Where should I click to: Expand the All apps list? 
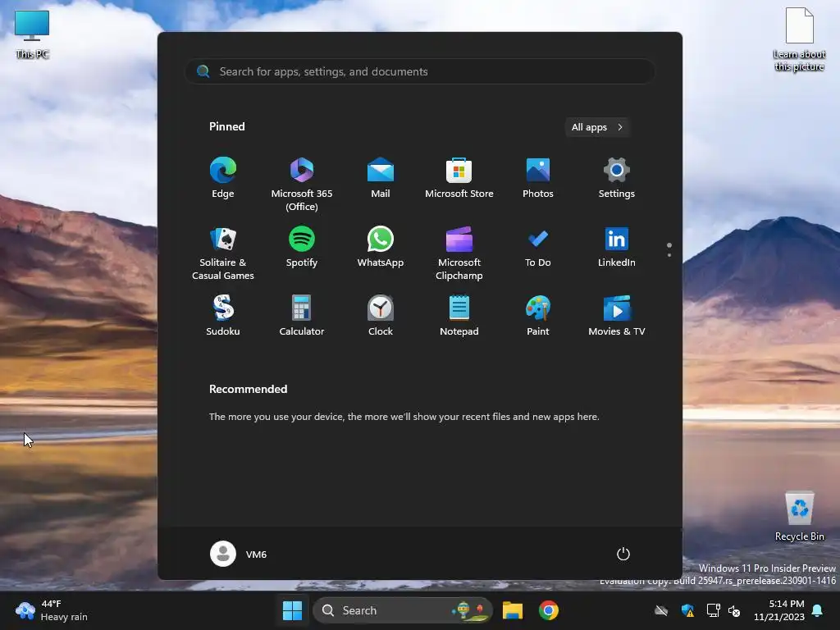coord(597,127)
